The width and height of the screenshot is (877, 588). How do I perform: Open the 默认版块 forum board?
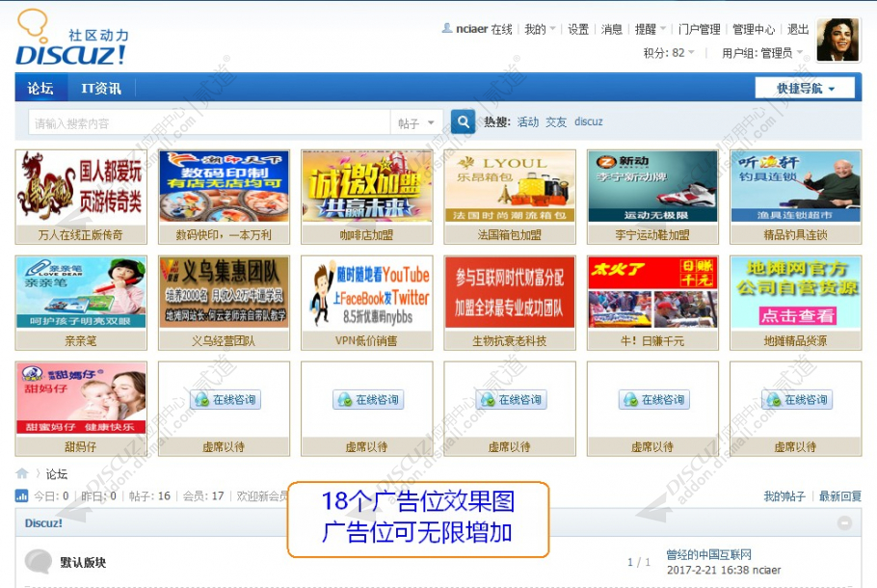tap(83, 562)
